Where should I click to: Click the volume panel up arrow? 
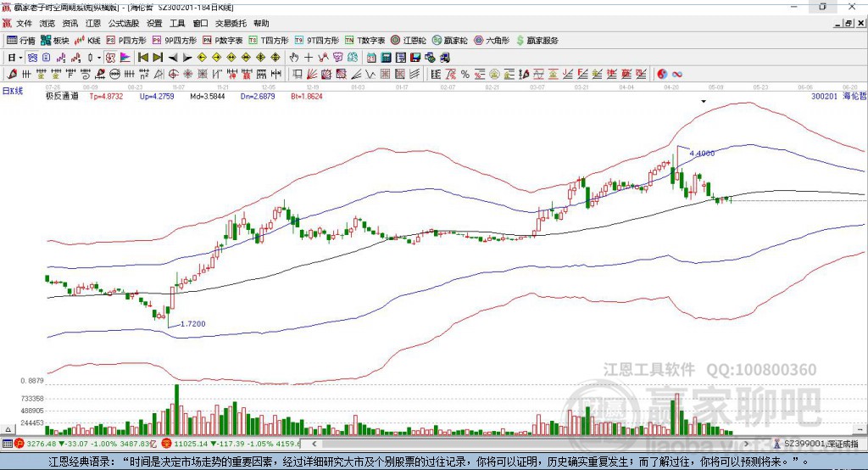tap(8, 429)
